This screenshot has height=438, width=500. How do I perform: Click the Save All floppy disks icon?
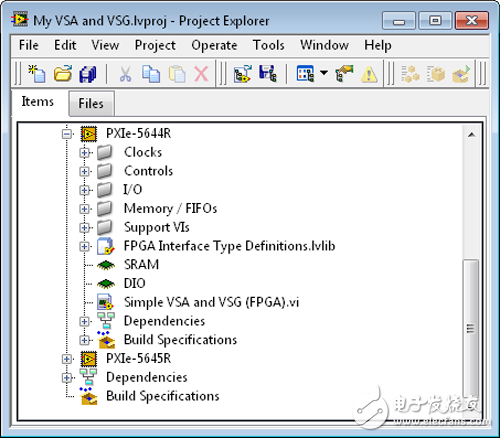[88, 74]
